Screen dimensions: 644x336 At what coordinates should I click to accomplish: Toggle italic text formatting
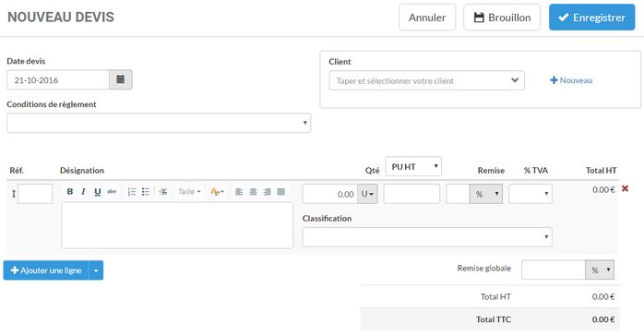[83, 192]
